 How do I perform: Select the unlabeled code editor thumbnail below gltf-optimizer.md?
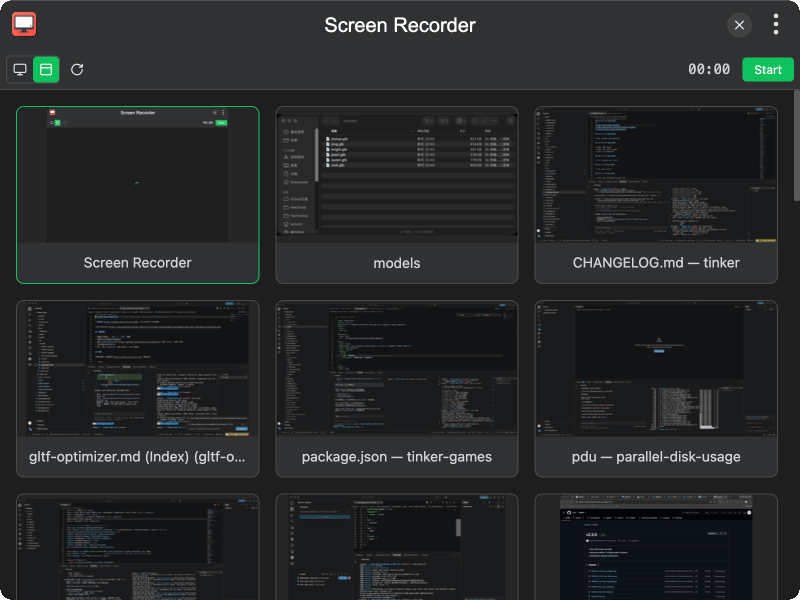click(x=138, y=547)
